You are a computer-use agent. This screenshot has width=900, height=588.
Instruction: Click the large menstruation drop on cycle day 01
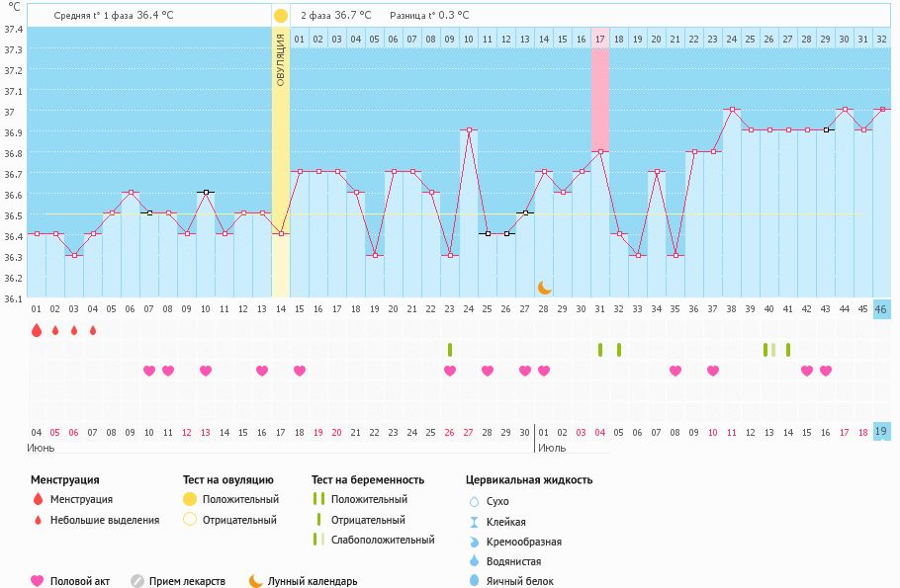pyautogui.click(x=37, y=331)
